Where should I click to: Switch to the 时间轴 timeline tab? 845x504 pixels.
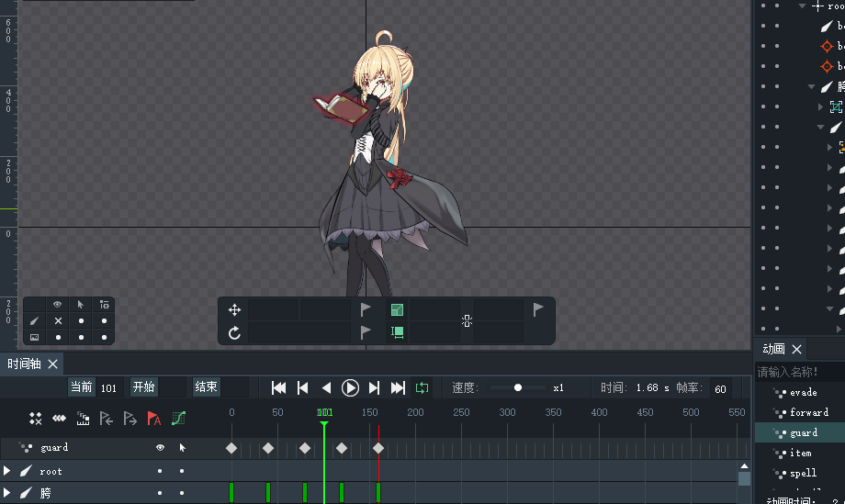pos(24,364)
